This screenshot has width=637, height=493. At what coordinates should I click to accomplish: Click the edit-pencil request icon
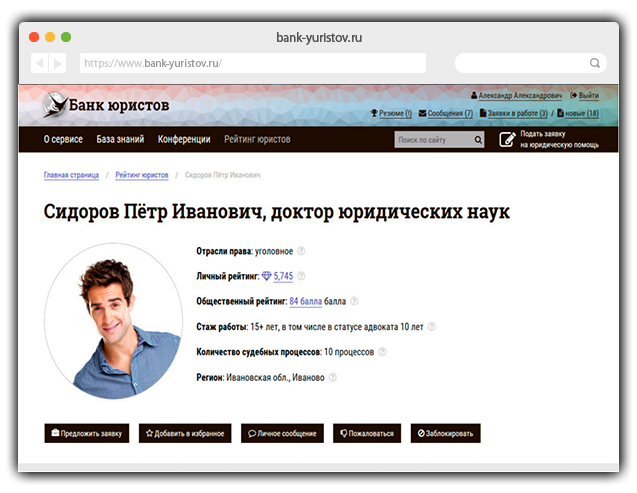click(x=507, y=139)
